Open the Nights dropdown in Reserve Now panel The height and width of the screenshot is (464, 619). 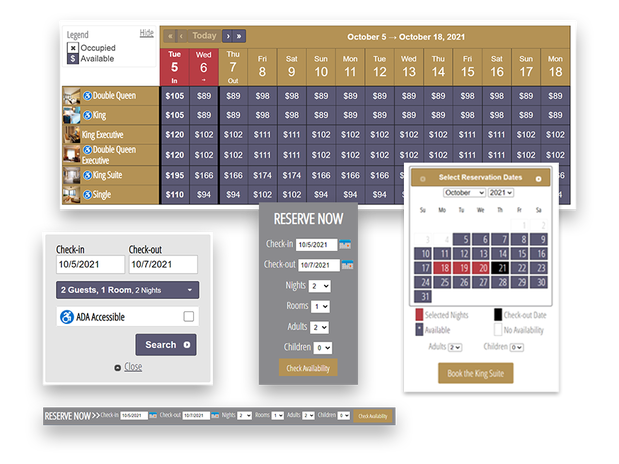pyautogui.click(x=320, y=285)
